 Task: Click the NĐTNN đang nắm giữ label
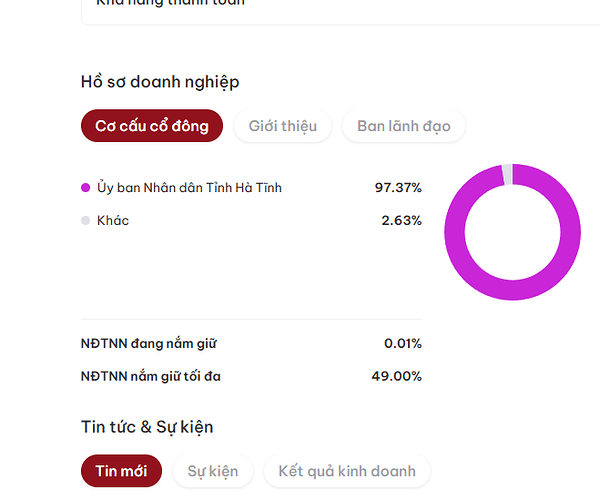(x=148, y=344)
